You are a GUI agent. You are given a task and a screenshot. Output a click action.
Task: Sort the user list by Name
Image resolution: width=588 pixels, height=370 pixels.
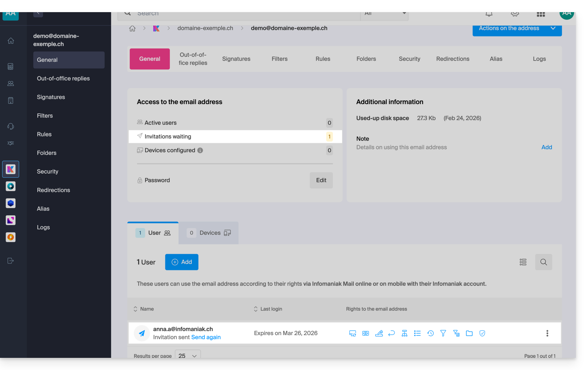tap(144, 309)
